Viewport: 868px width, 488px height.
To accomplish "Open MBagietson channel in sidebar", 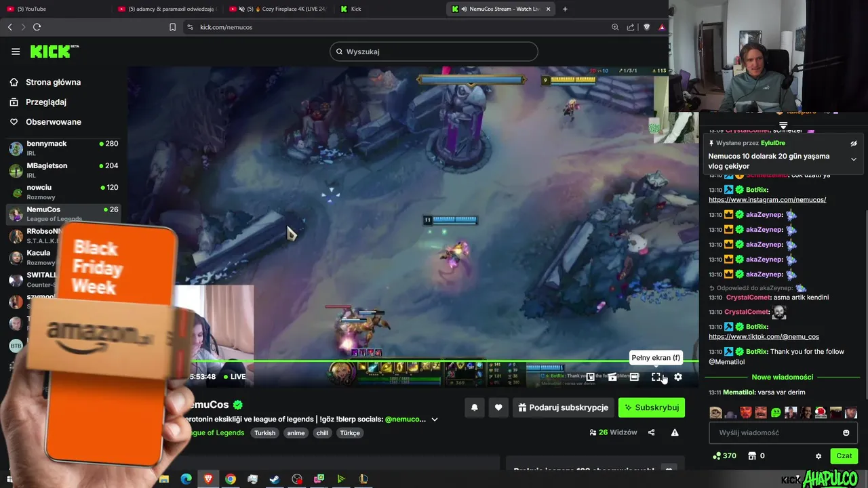I will [63, 169].
